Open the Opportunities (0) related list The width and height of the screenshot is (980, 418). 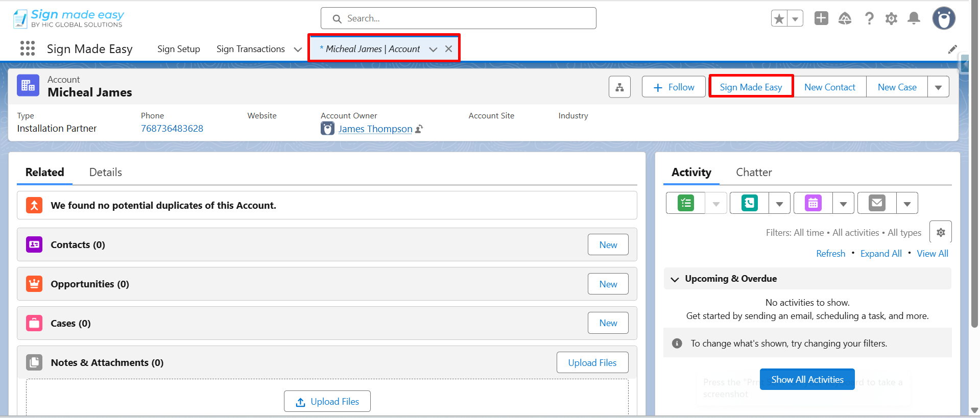[90, 284]
